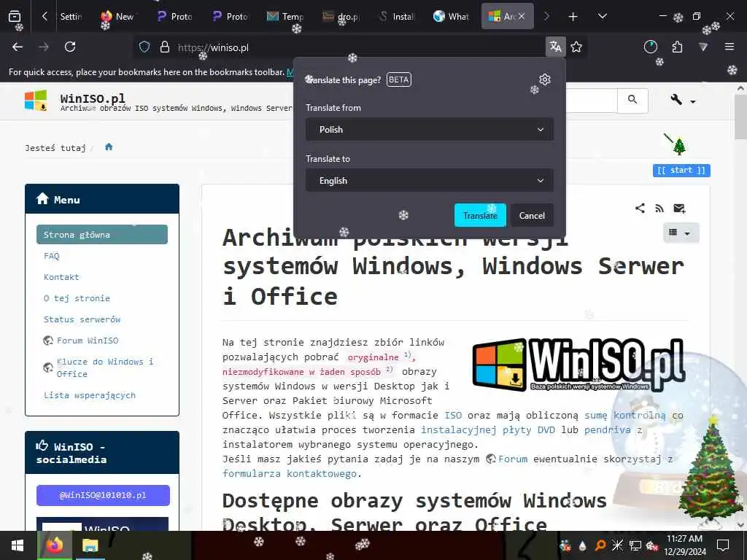The width and height of the screenshot is (747, 560).
Task: Select Strona główna menu item
Action: click(x=102, y=234)
